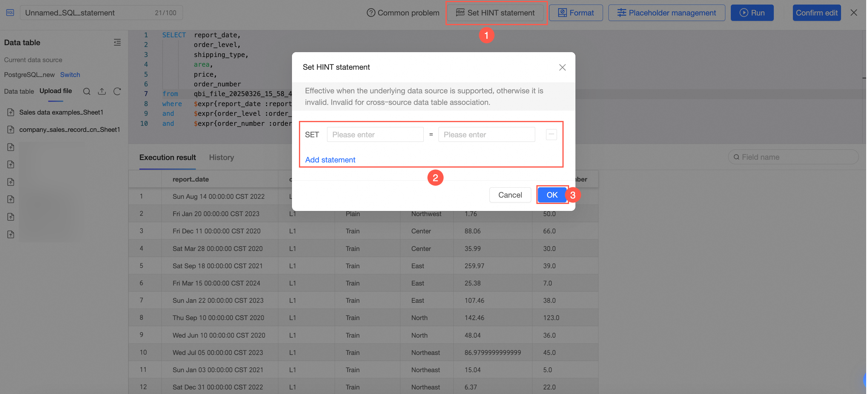The image size is (868, 394).
Task: Switch to the Data table tab
Action: click(x=19, y=92)
